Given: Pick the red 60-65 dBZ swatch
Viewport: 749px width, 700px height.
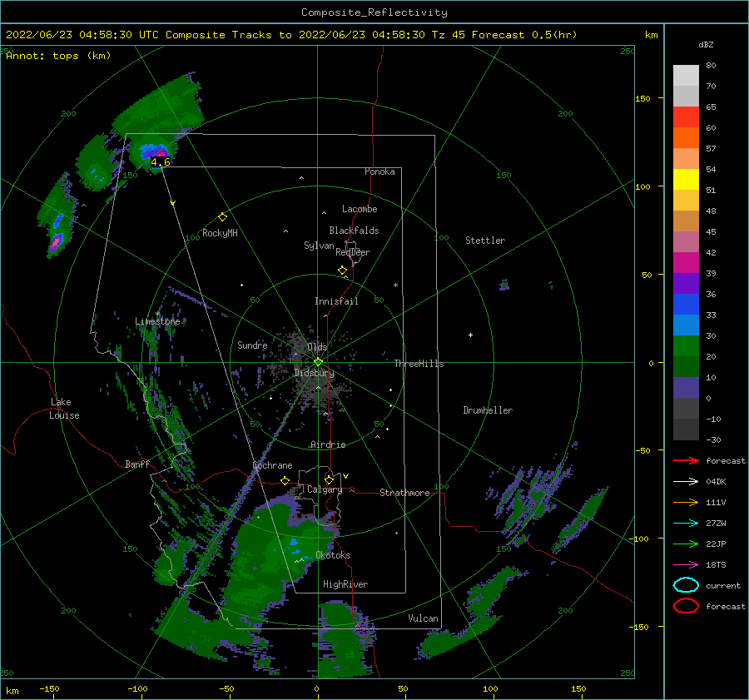Looking at the screenshot, I should (x=686, y=117).
